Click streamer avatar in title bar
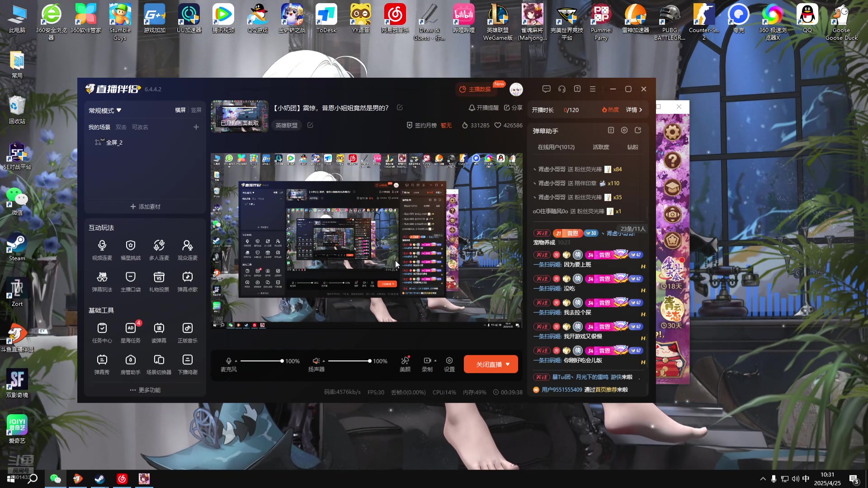 click(516, 89)
